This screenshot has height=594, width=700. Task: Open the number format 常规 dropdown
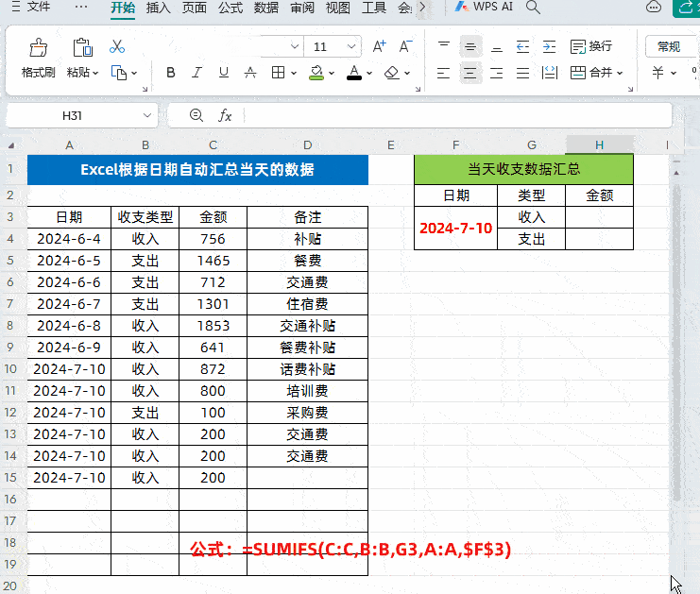pos(672,46)
